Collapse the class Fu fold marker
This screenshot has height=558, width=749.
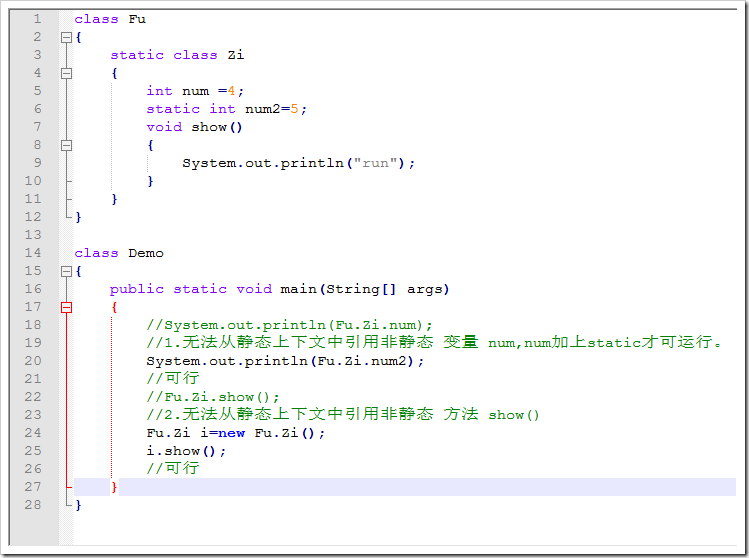(x=67, y=37)
